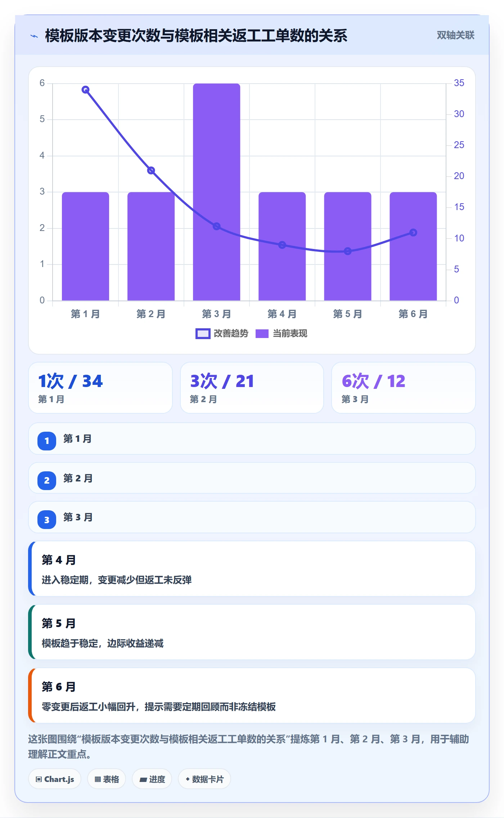Click text 进入稳定期，变更减少但返工未反弹

[117, 580]
